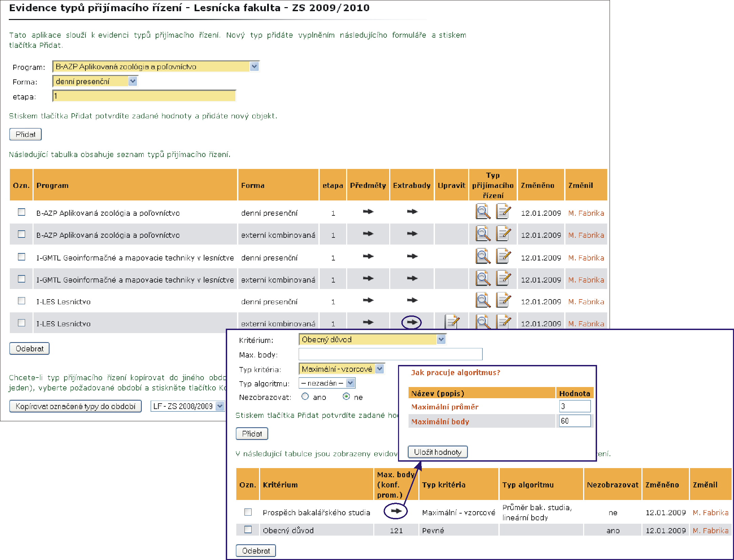Click Přidat button in criteria panel

click(252, 434)
